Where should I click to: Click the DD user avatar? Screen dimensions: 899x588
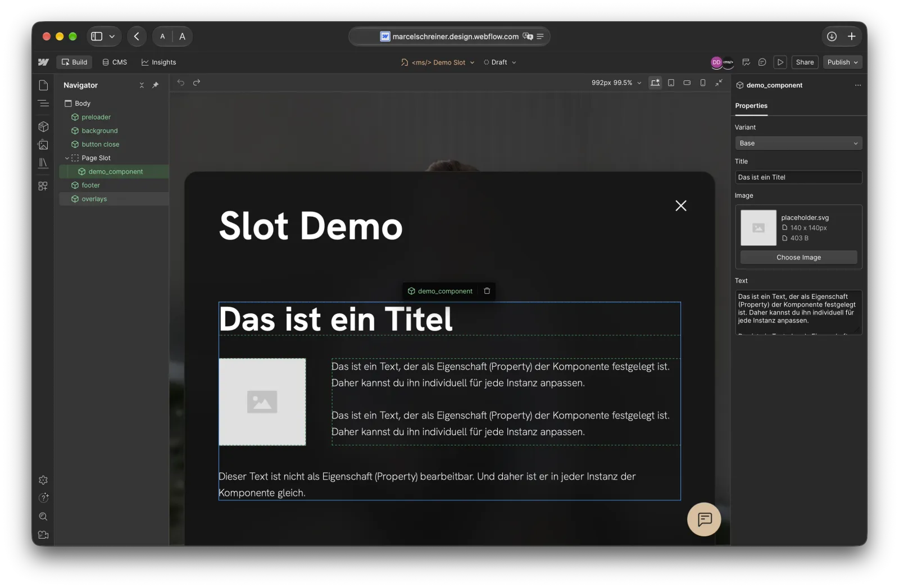716,62
